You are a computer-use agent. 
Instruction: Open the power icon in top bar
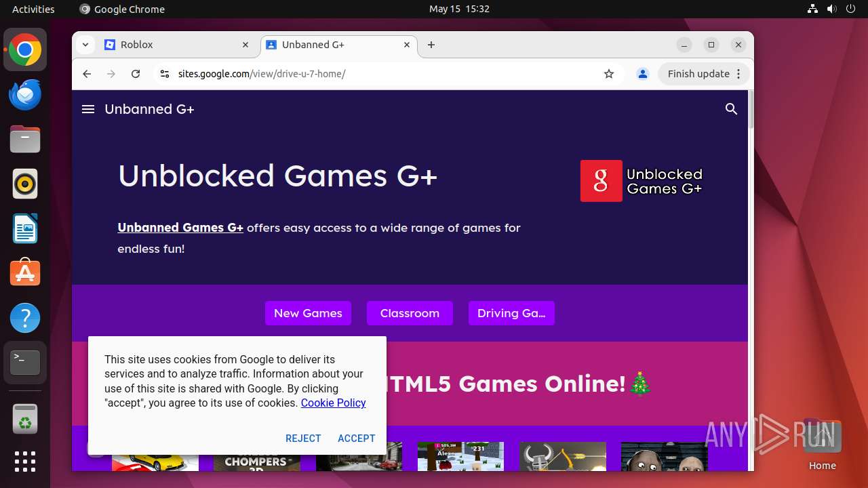point(850,9)
